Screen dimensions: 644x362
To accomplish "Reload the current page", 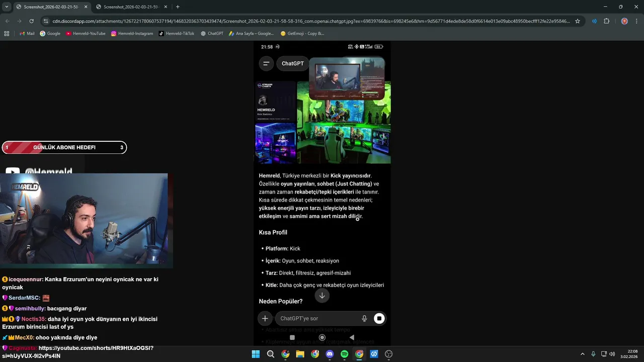I will 31,21.
